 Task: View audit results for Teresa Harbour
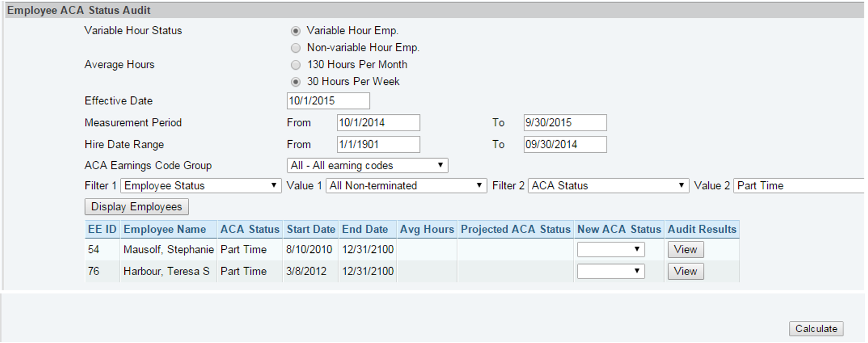tap(685, 271)
